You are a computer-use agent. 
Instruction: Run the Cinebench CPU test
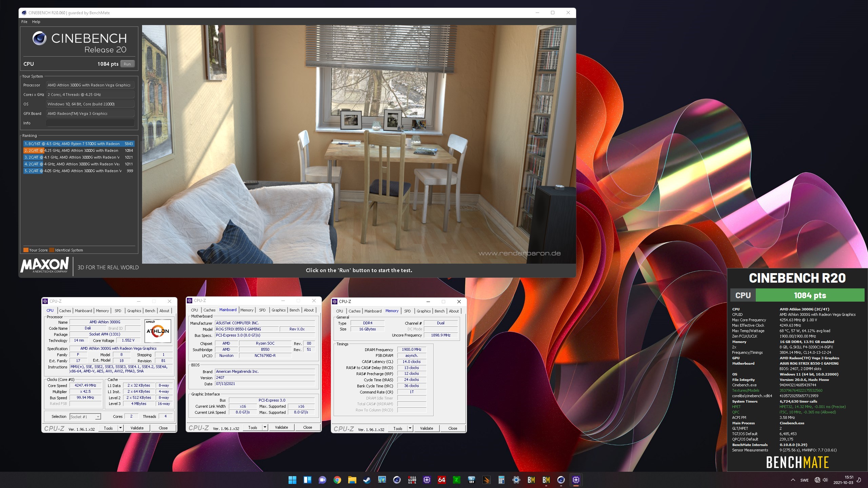point(127,64)
